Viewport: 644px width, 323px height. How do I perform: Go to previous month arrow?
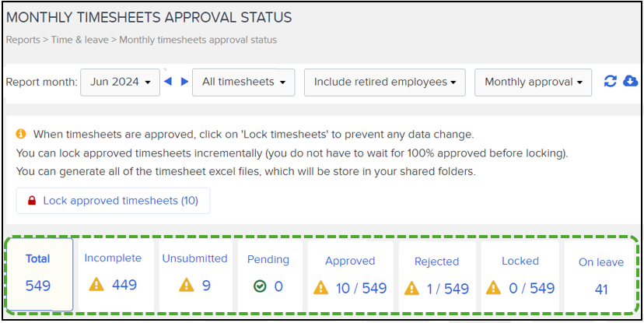(168, 82)
